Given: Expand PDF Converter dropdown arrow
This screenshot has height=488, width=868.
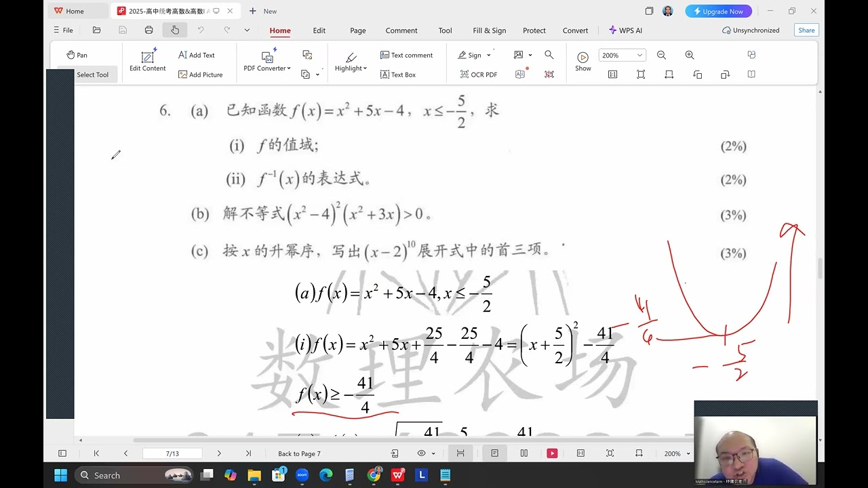Looking at the screenshot, I should tap(289, 68).
